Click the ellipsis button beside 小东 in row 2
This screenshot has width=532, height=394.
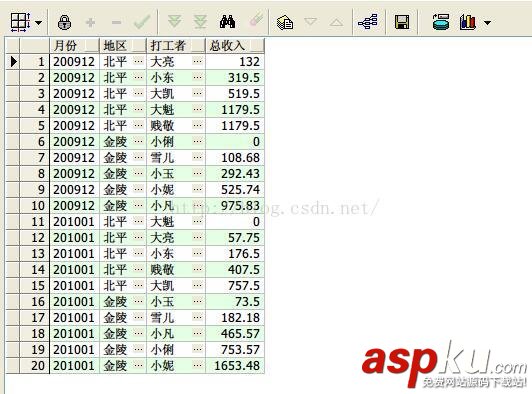[x=197, y=77]
